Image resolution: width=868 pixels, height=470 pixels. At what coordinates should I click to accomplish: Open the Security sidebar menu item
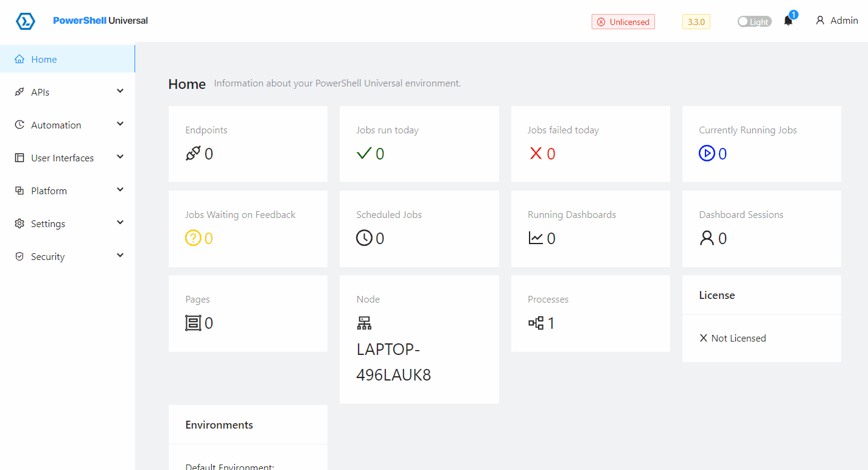(x=68, y=256)
